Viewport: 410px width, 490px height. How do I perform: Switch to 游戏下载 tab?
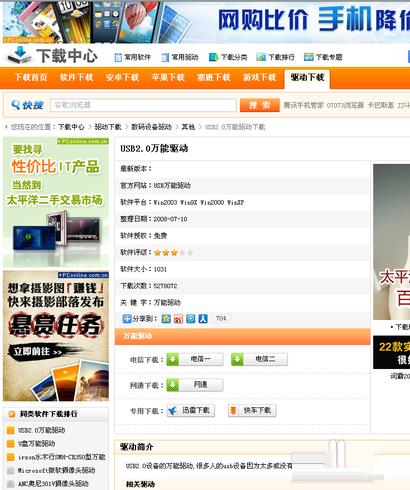[x=260, y=78]
